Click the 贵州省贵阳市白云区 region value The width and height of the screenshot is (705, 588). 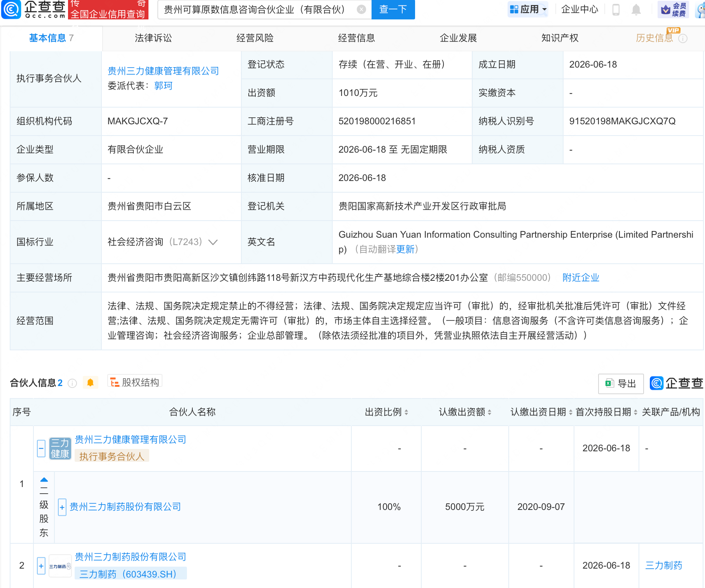(149, 206)
